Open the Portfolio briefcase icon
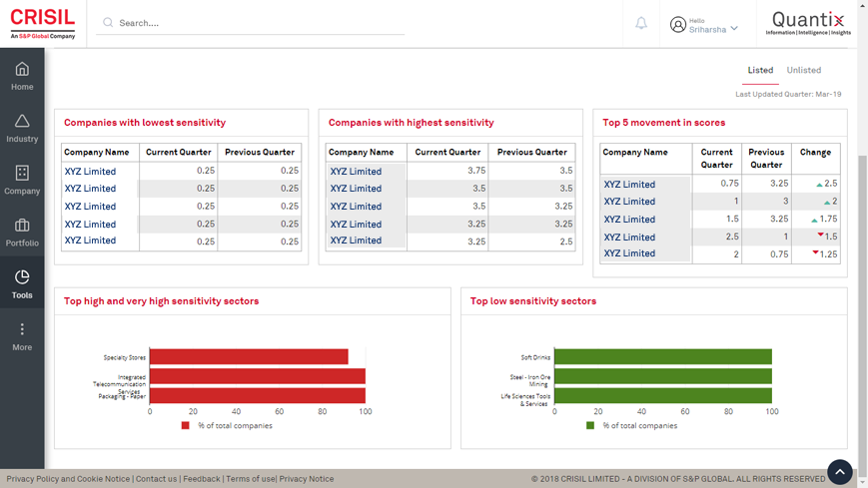Viewport: 868px width, 488px height. [x=22, y=226]
